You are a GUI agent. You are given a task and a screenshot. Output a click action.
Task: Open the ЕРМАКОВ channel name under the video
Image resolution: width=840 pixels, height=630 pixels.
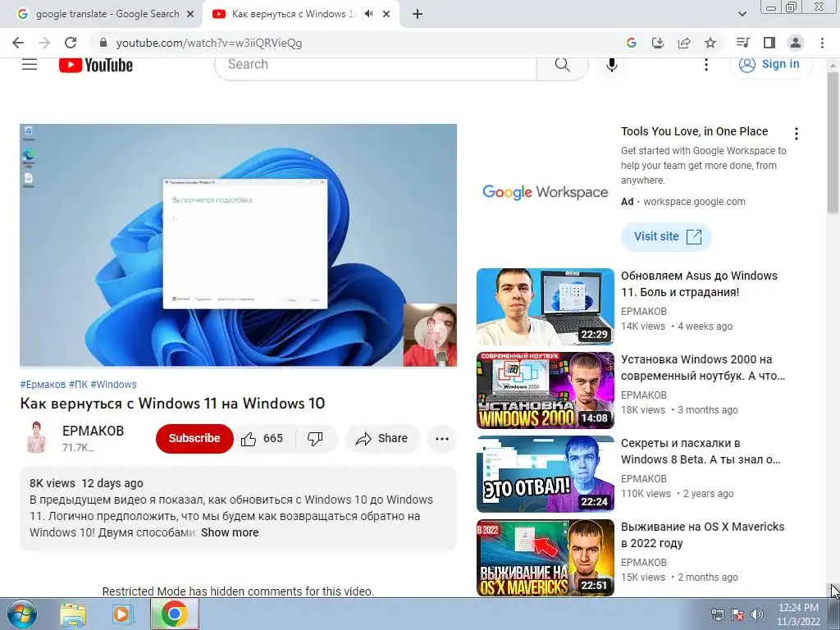click(94, 431)
